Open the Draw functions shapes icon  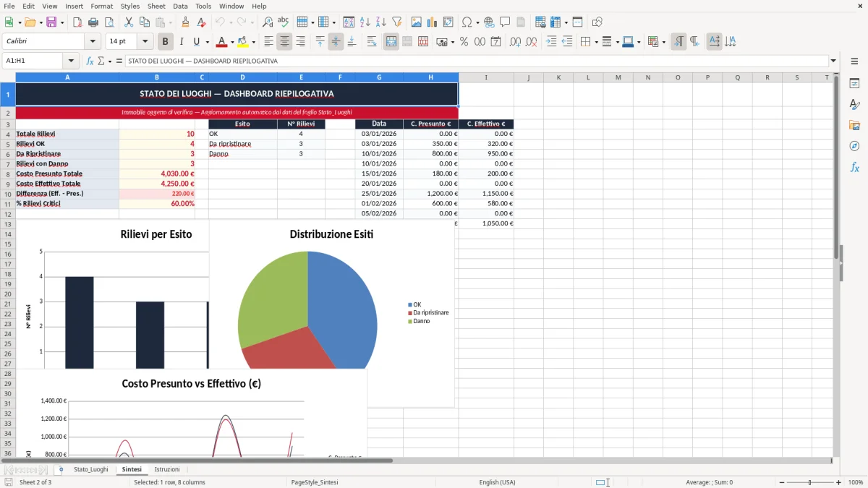click(x=597, y=22)
